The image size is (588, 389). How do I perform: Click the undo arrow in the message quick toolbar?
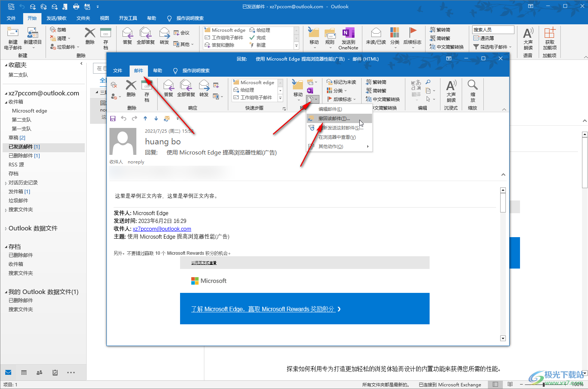click(124, 119)
